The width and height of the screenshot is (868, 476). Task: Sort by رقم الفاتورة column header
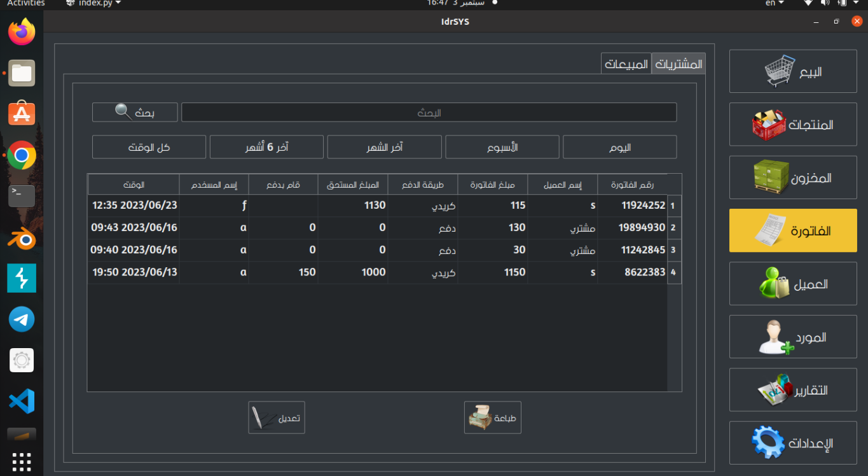coord(633,185)
